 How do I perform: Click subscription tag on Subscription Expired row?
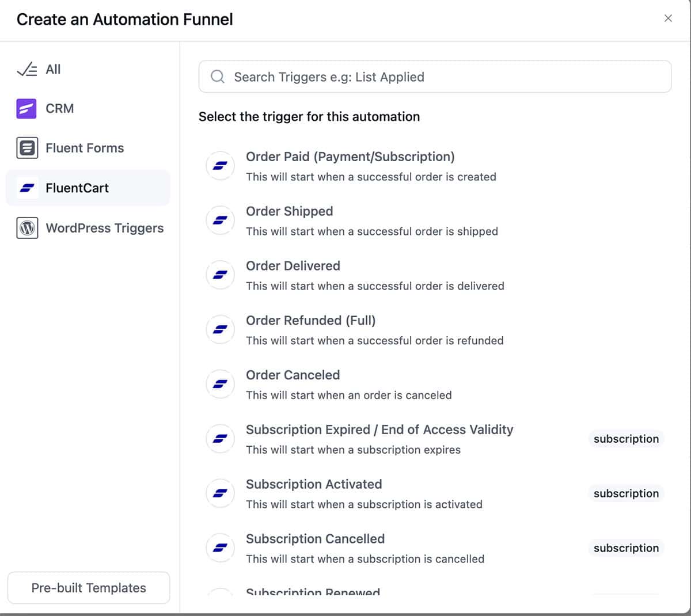pyautogui.click(x=626, y=439)
